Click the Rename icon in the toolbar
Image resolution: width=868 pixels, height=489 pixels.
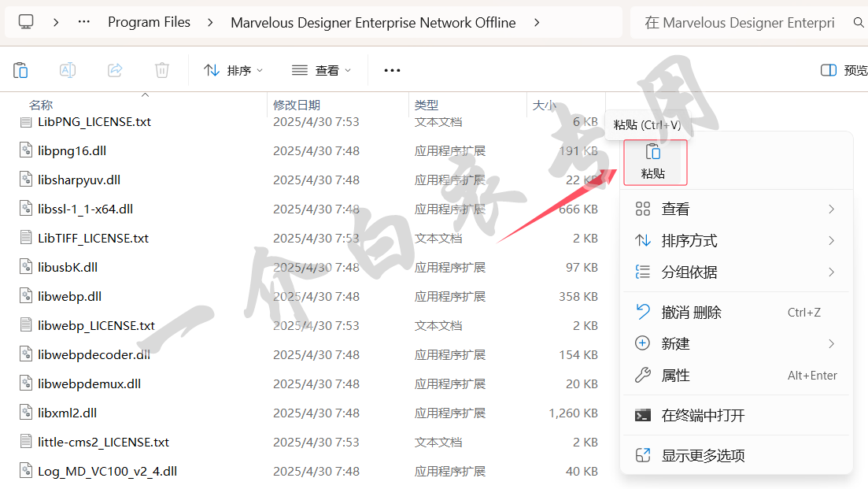pyautogui.click(x=68, y=70)
